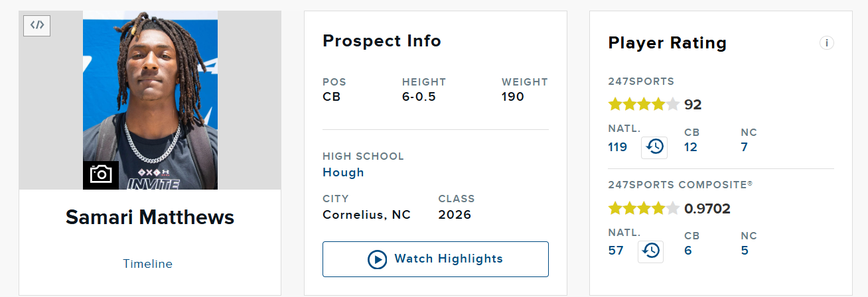The image size is (868, 297).
Task: Open the Player Rating info icon
Action: click(x=826, y=43)
